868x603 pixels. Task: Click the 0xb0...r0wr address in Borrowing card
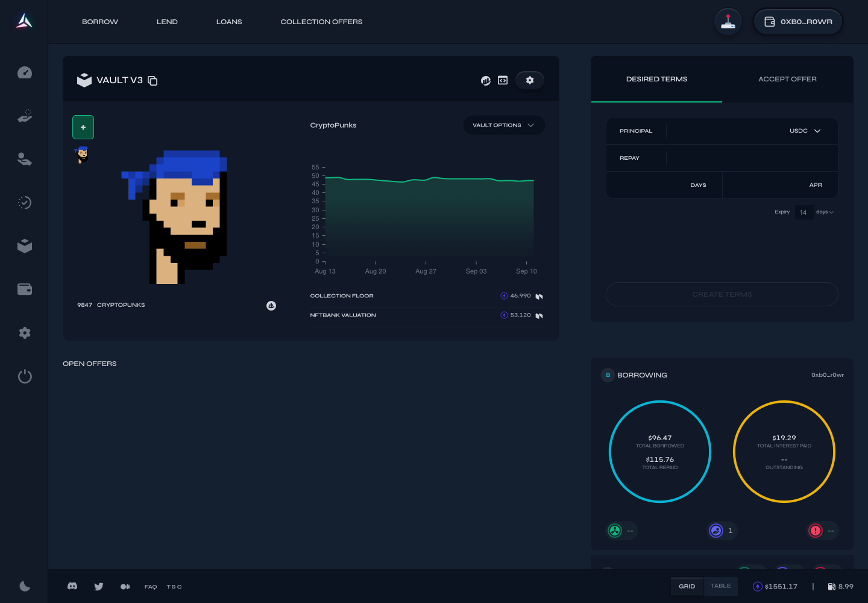(x=828, y=375)
